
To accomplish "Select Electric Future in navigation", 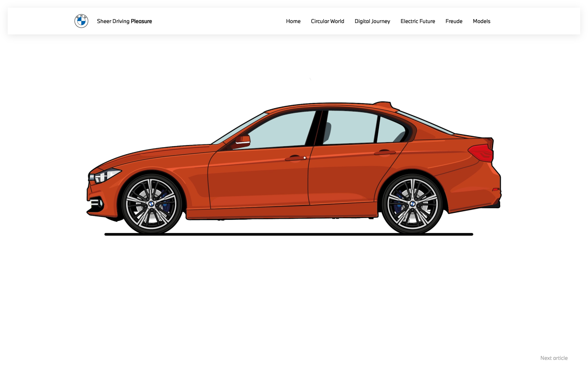I will [x=418, y=21].
